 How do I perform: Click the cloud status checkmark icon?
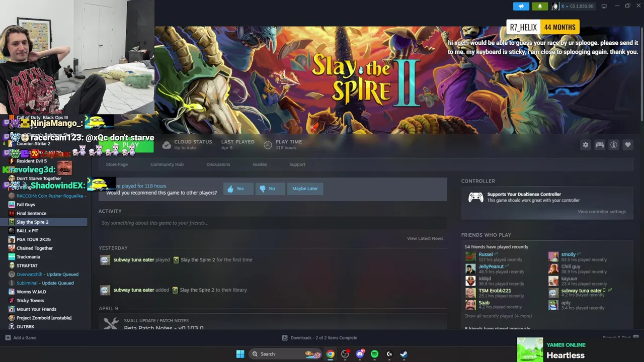pyautogui.click(x=167, y=145)
